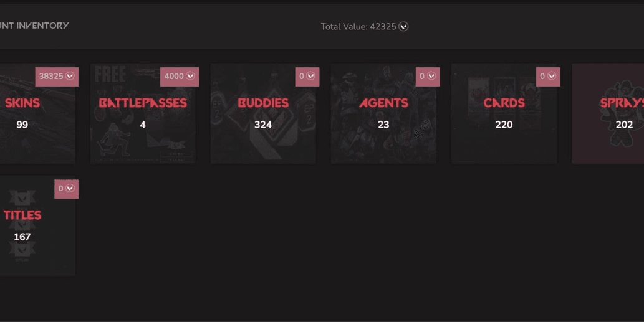The image size is (644, 322).
Task: Click the 4000 value number on Battlepasses
Action: click(174, 77)
